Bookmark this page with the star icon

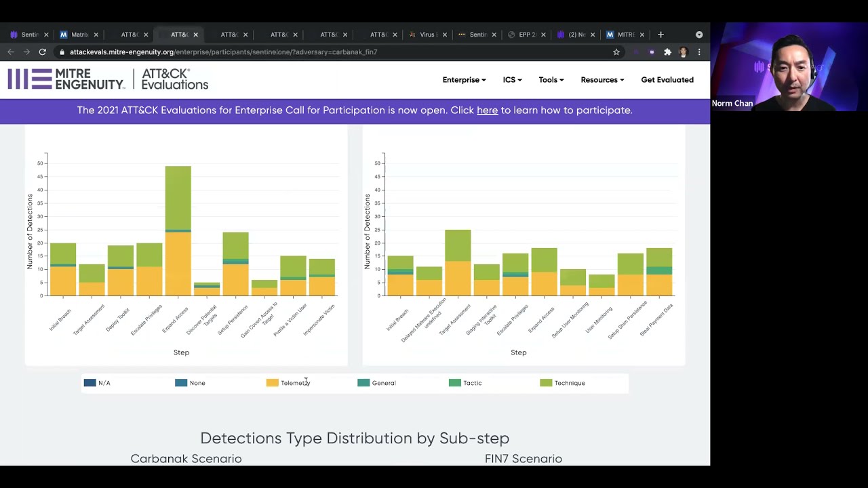616,52
